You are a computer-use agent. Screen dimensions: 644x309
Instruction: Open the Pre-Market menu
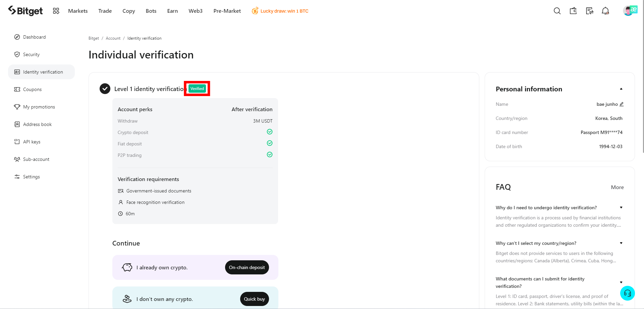coord(227,11)
